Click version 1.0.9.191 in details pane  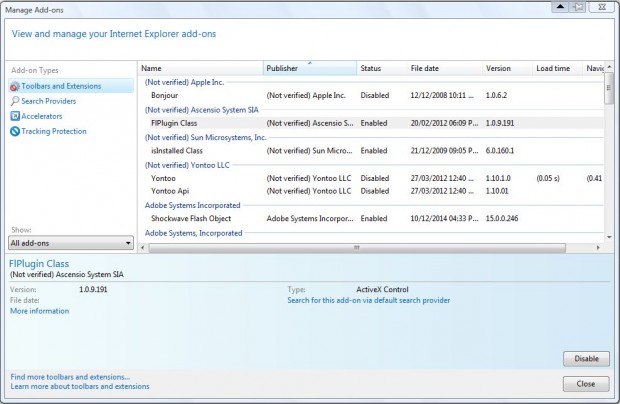[x=93, y=289]
